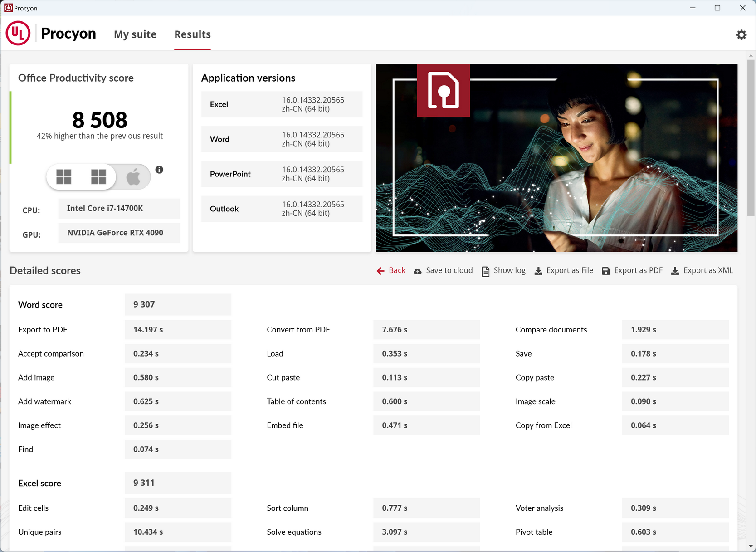Viewport: 756px width, 552px height.
Task: Click the UL logo icon
Action: (x=18, y=33)
